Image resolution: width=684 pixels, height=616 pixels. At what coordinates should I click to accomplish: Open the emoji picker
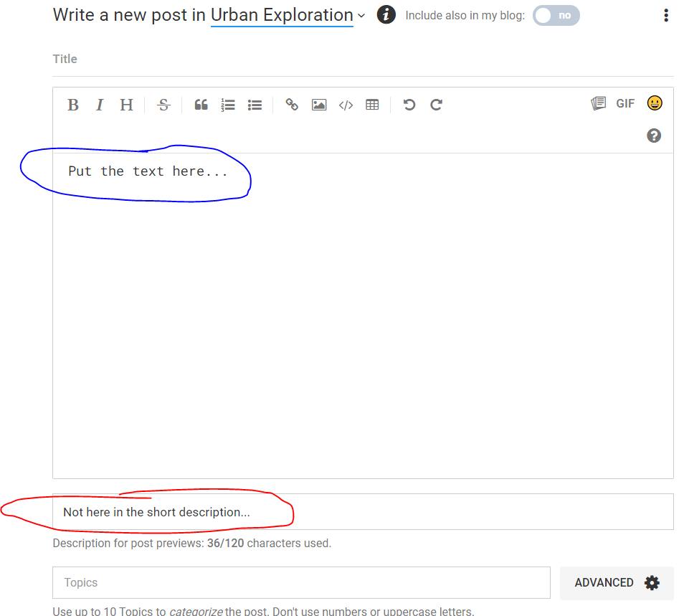[654, 103]
